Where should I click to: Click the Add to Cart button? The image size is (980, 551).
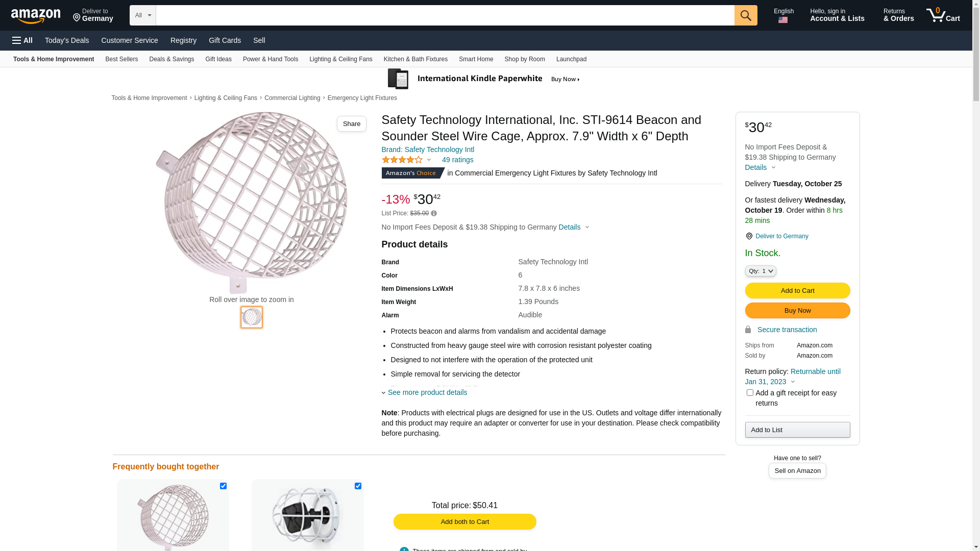tap(797, 291)
